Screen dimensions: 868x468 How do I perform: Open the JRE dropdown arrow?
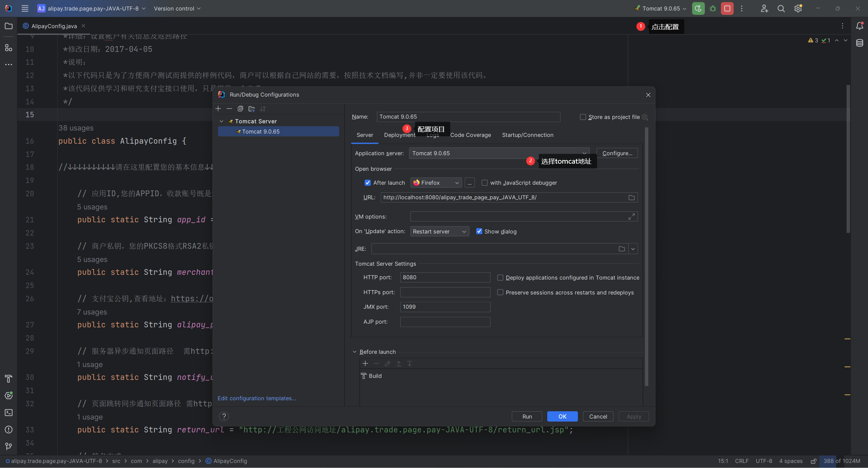click(x=633, y=249)
